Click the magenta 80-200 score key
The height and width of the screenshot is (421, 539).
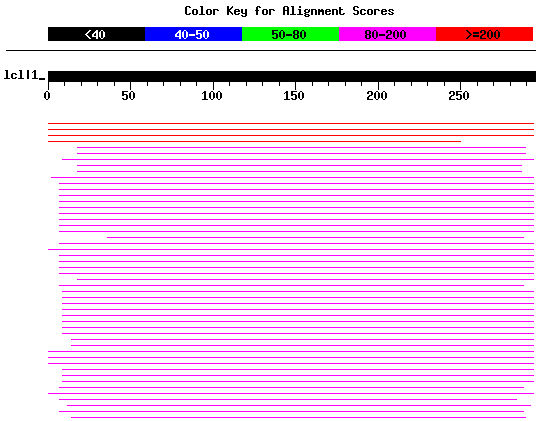coord(387,34)
